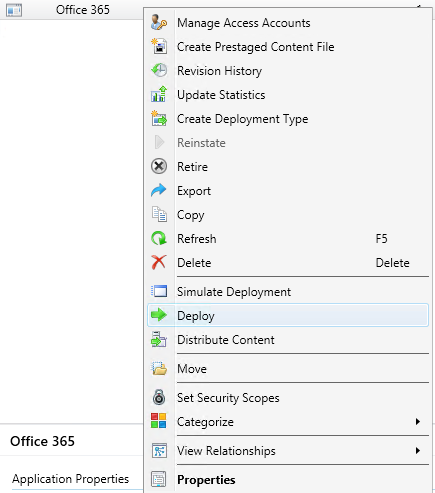Choose Copy from the context menu

pos(288,215)
